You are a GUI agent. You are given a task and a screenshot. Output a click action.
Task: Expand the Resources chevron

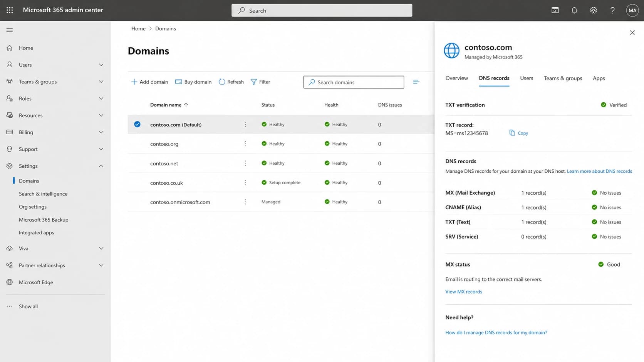[101, 115]
